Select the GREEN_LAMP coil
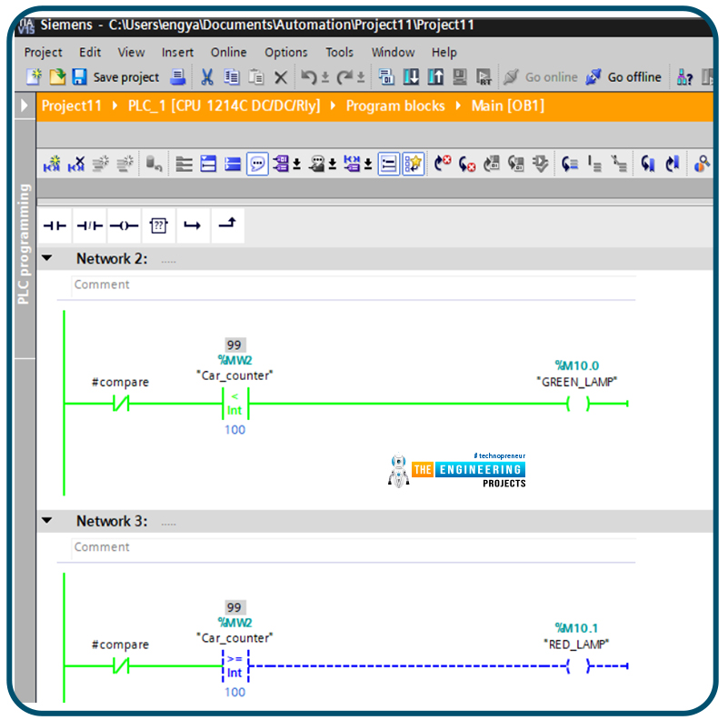The width and height of the screenshot is (728, 720). (578, 404)
